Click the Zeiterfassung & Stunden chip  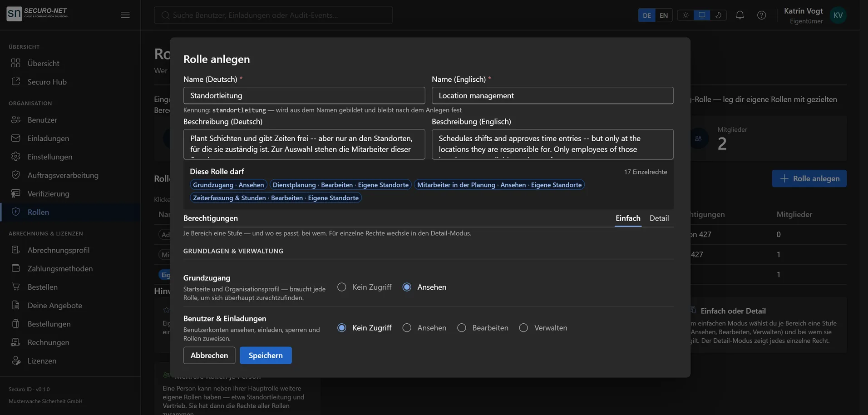[276, 198]
